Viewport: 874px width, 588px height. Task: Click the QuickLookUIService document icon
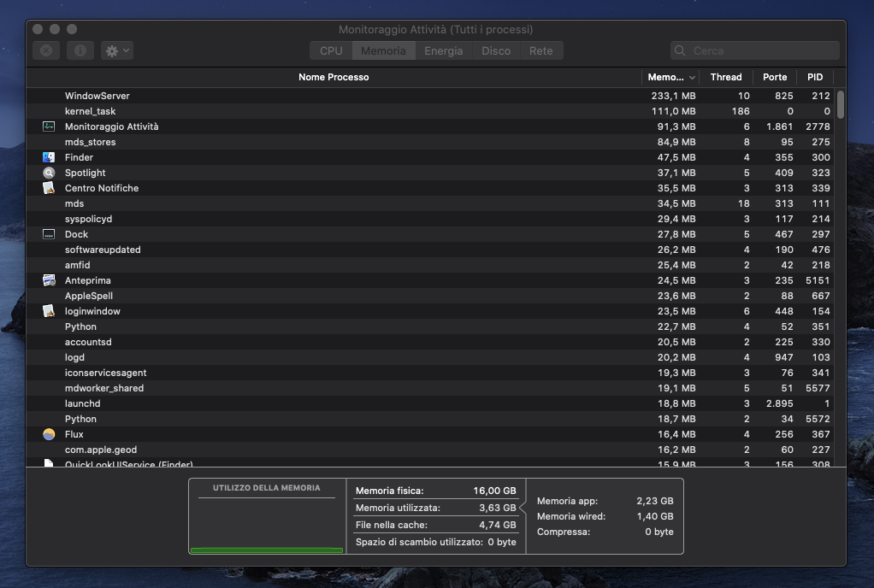[x=49, y=462]
